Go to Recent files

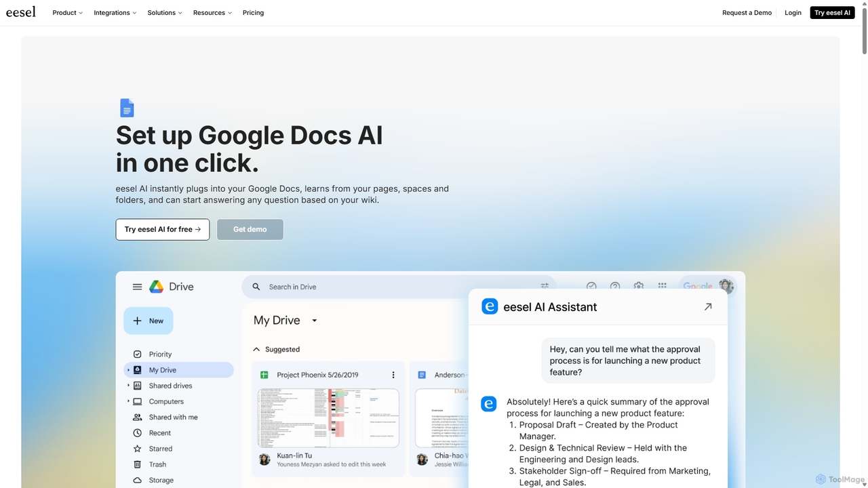coord(160,432)
